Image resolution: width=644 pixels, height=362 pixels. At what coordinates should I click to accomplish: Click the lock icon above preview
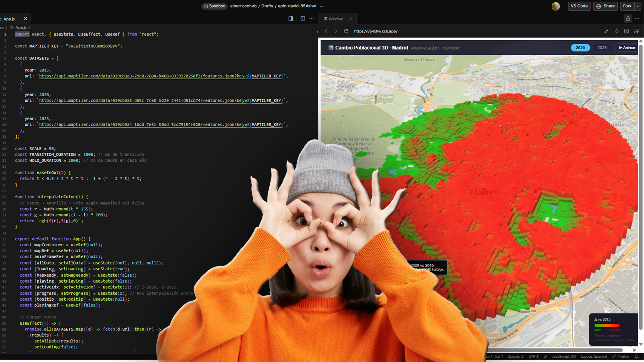pyautogui.click(x=628, y=19)
